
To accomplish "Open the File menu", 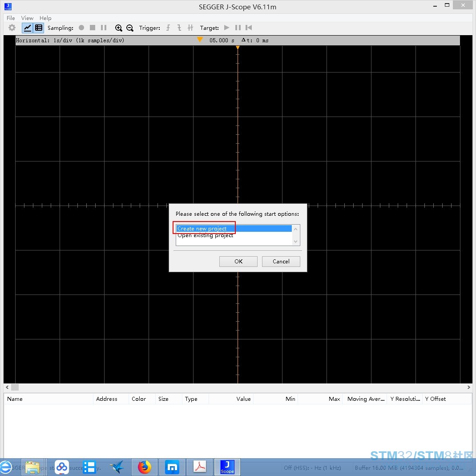I will click(x=11, y=18).
